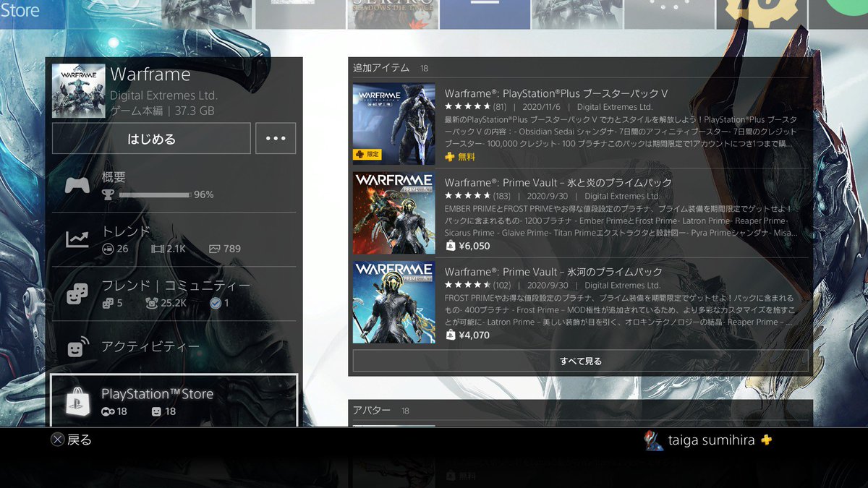Click the ¥4,070 price bag icon
The image size is (868, 488).
450,335
